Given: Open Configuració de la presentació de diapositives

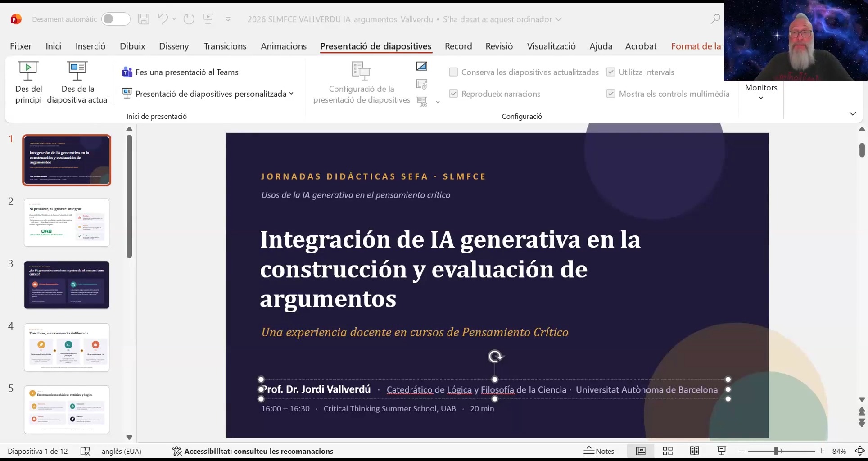Looking at the screenshot, I should [x=362, y=83].
